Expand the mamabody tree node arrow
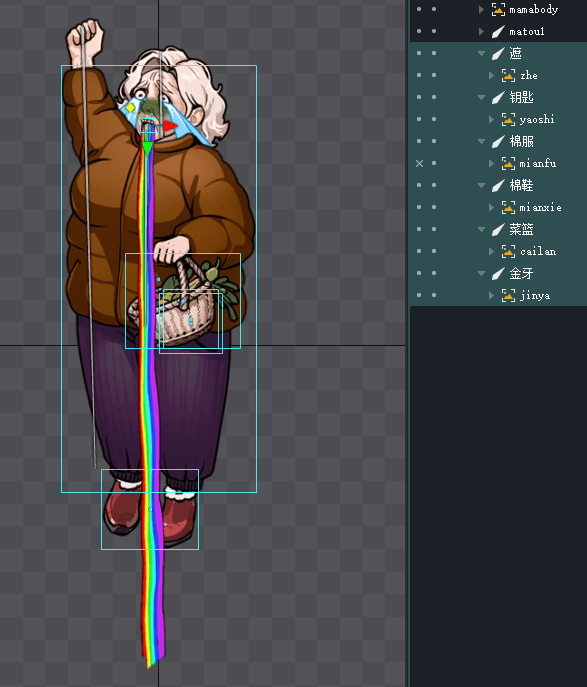The width and height of the screenshot is (587, 687). [481, 9]
